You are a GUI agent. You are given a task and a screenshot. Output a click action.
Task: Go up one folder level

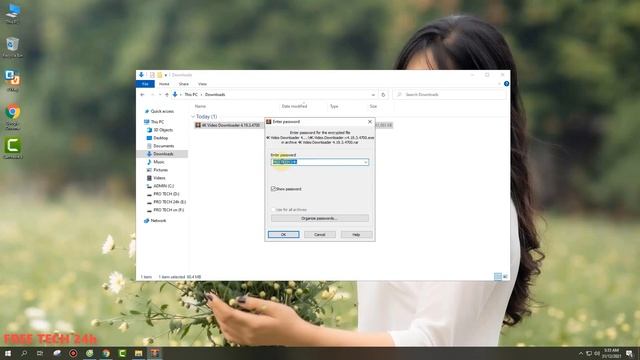(167, 95)
